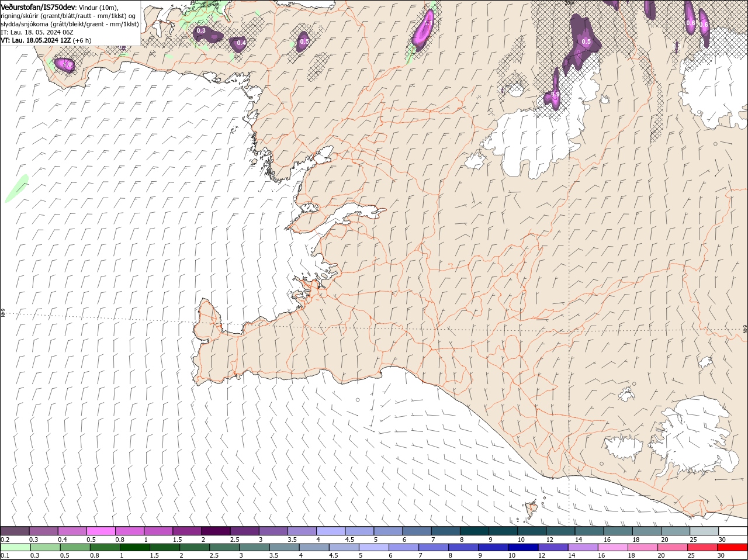Select the 'IT: Lau. 18. 05. 2024 06Z' line
The height and width of the screenshot is (560, 748).
(x=36, y=32)
